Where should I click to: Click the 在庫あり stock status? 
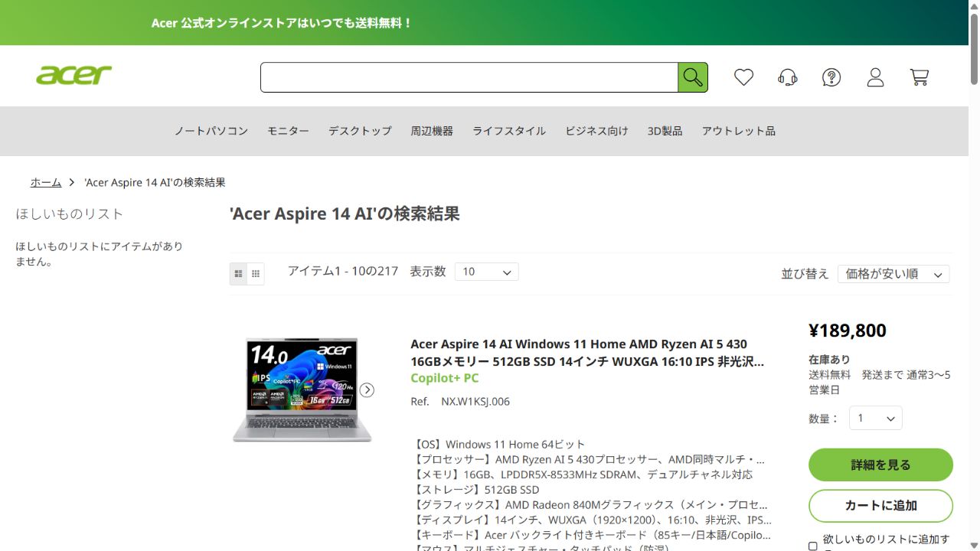point(829,360)
